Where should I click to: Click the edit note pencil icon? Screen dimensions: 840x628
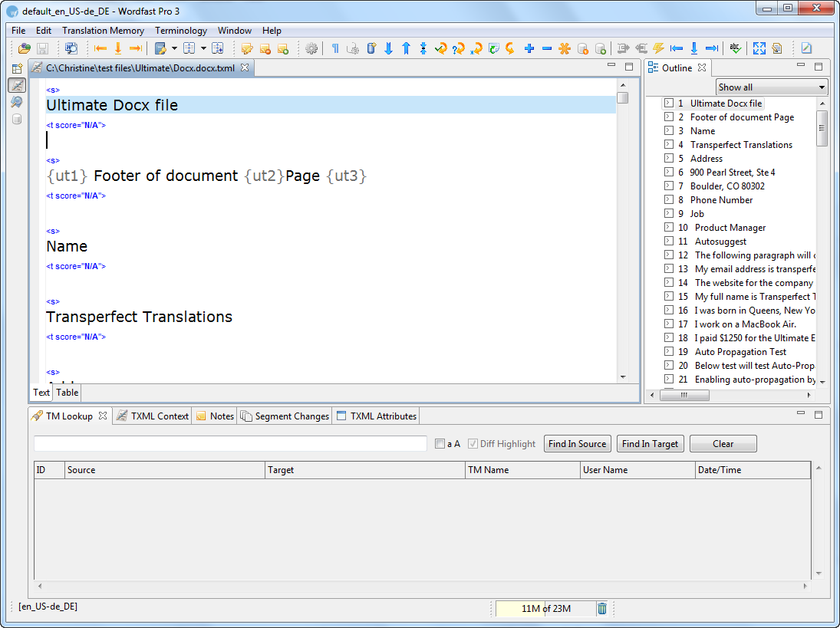pyautogui.click(x=247, y=49)
